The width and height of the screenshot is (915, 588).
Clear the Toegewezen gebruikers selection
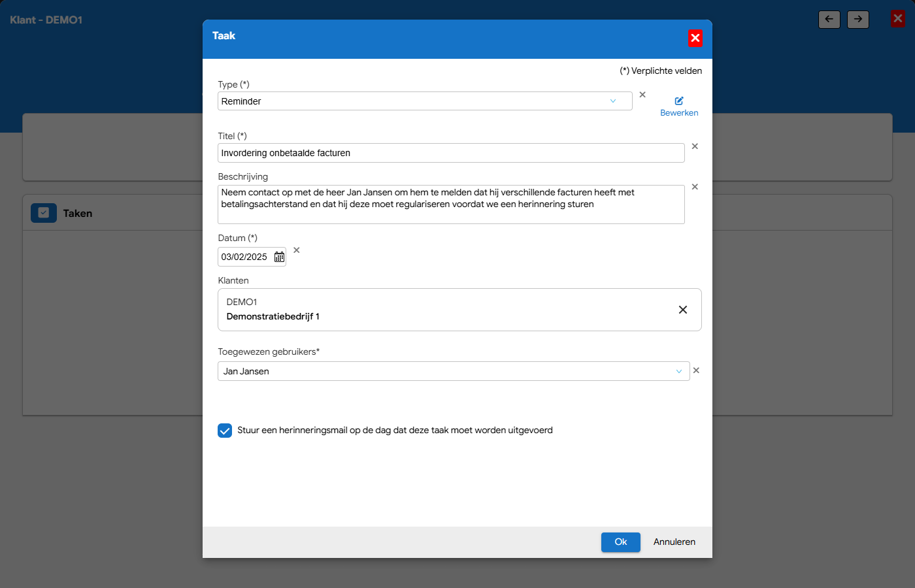[x=696, y=370]
